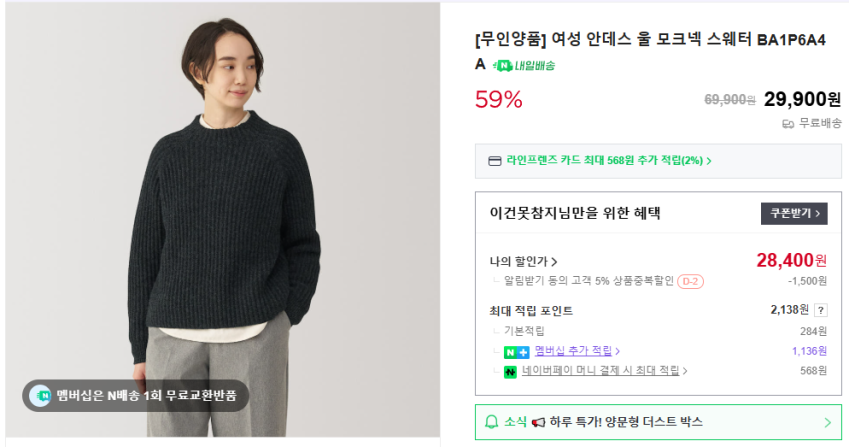Click the megaphone icon in the news banner
Screen dimensions: 849x447
click(x=538, y=422)
